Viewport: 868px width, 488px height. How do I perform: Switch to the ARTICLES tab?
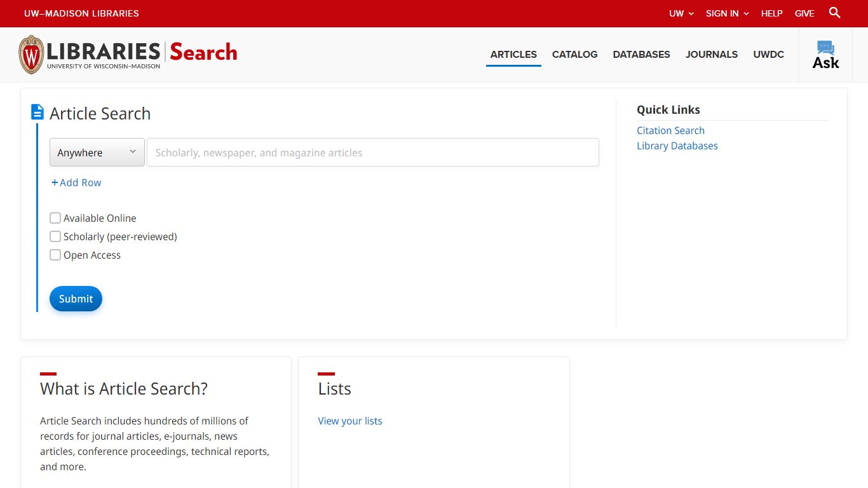[513, 55]
